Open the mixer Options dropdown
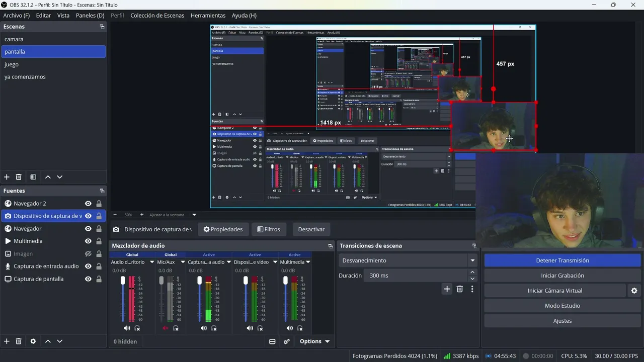 pyautogui.click(x=314, y=341)
